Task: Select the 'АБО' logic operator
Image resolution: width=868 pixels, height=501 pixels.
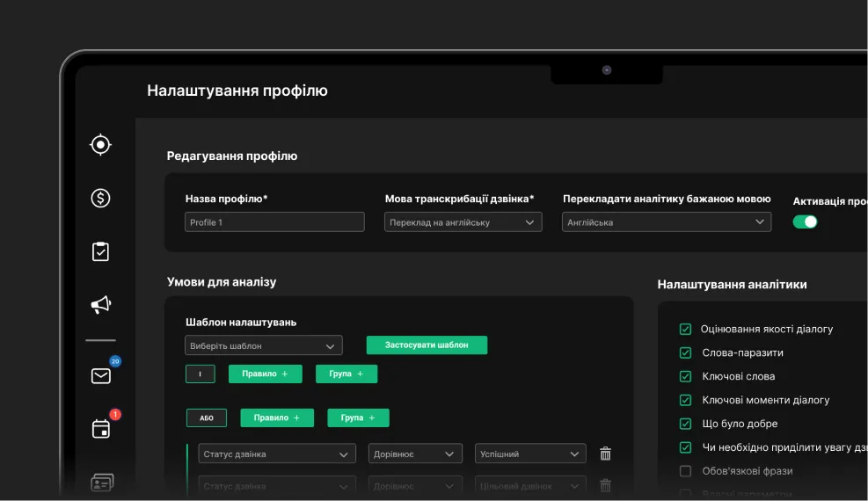Action: click(206, 418)
